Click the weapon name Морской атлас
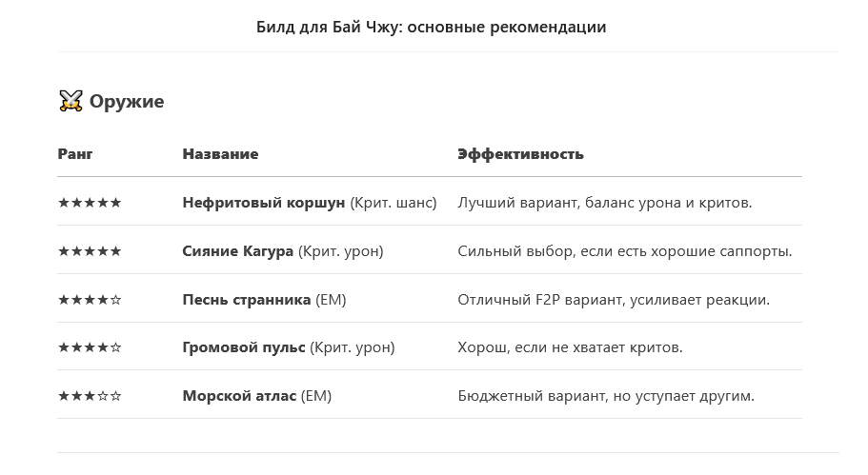Screen dimensions: 868x475 pyautogui.click(x=239, y=397)
